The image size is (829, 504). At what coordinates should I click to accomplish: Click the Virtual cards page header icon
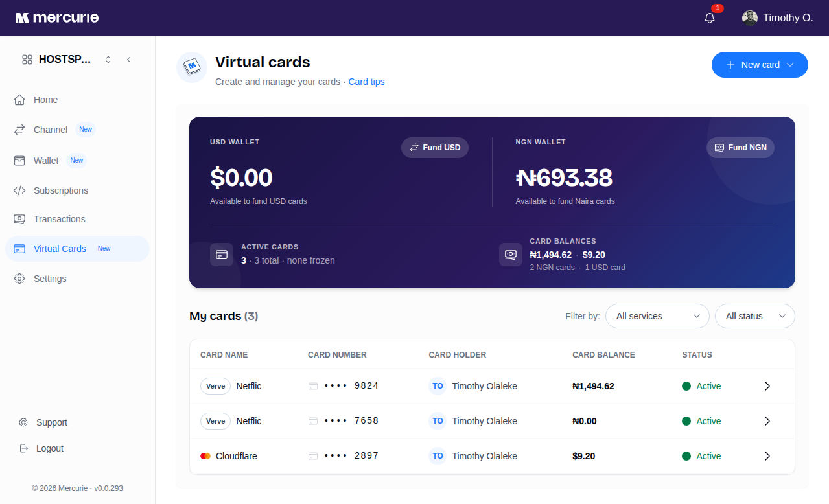[x=192, y=67]
